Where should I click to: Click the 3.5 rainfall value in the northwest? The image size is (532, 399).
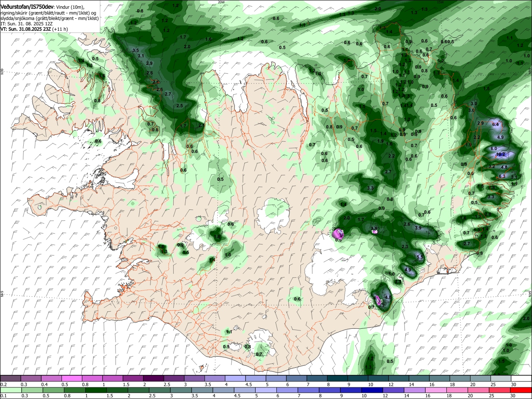135,50
